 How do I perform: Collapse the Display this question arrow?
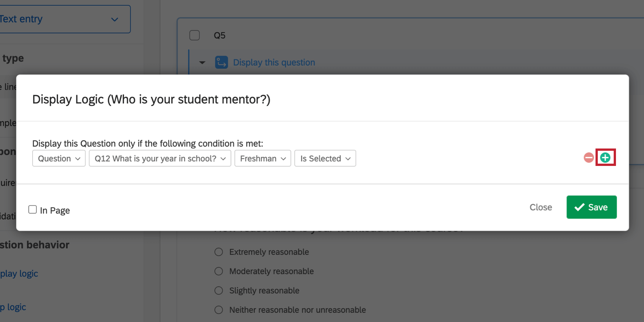click(202, 63)
